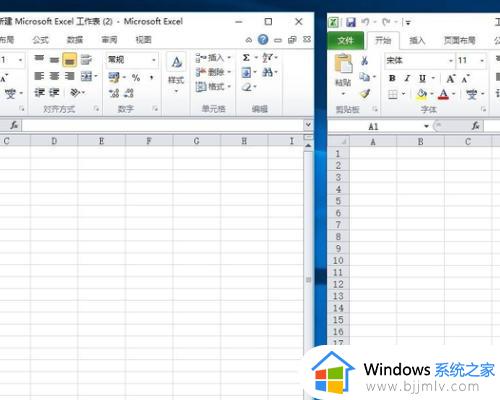Click the font color red A swatch
The height and width of the screenshot is (400, 500).
(x=443, y=94)
